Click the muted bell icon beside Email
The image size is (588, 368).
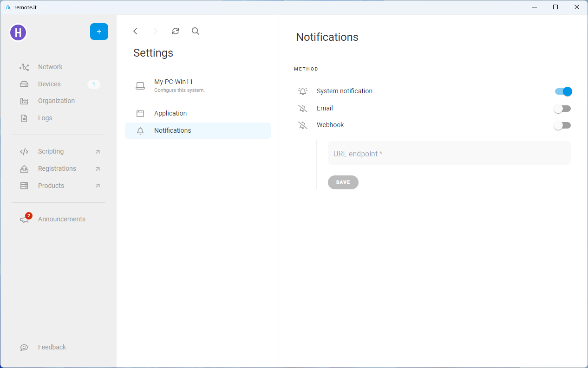pyautogui.click(x=303, y=109)
